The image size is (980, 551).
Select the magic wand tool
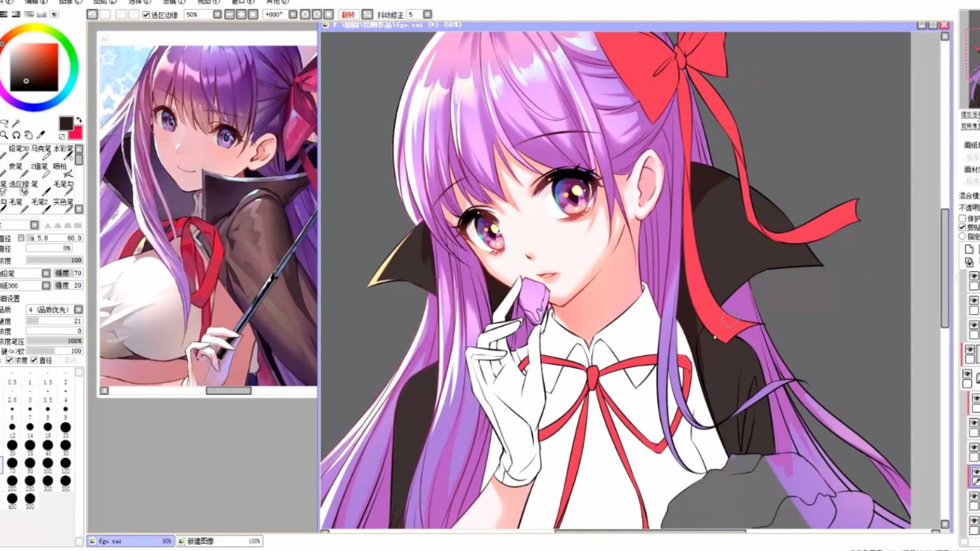click(x=16, y=123)
